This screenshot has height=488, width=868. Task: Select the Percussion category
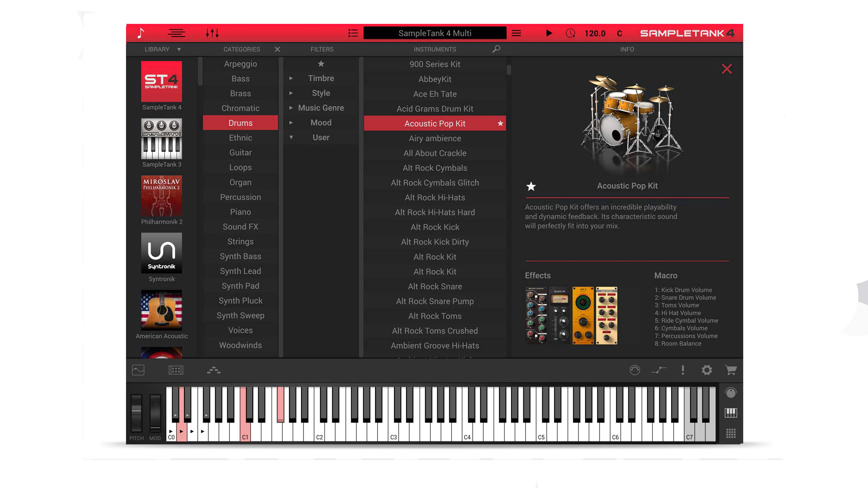(x=240, y=197)
